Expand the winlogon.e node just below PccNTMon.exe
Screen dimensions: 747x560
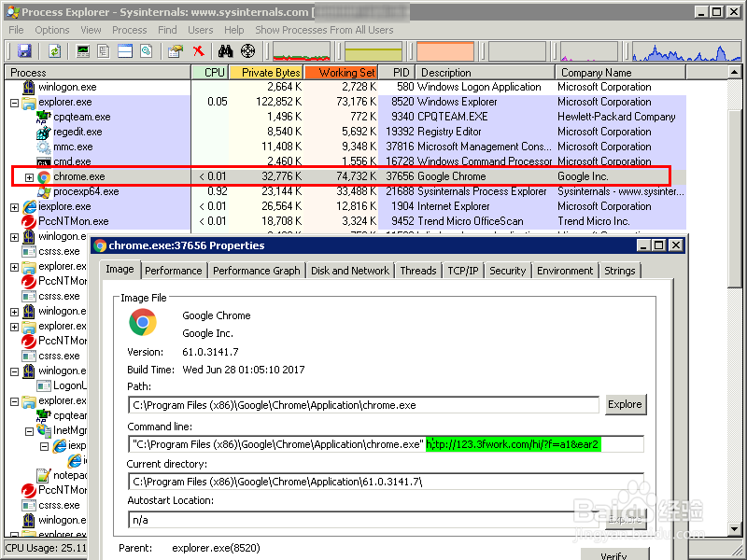(14, 237)
